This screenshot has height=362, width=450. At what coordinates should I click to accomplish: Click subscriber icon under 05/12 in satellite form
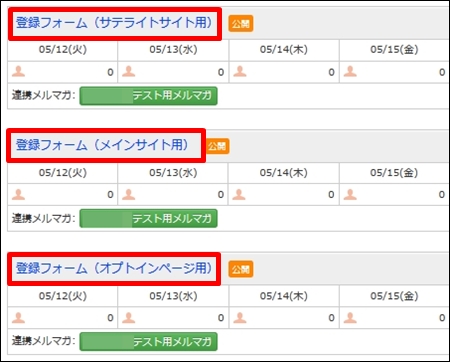[x=18, y=71]
